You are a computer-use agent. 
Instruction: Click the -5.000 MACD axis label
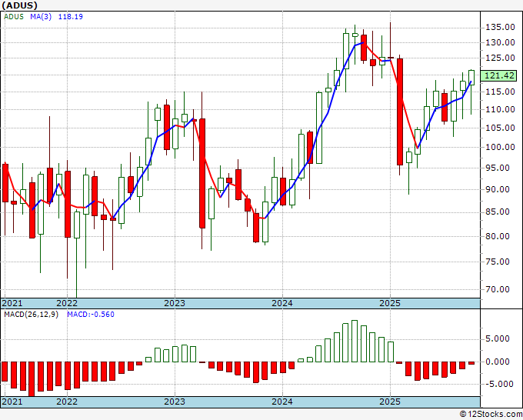point(499,384)
